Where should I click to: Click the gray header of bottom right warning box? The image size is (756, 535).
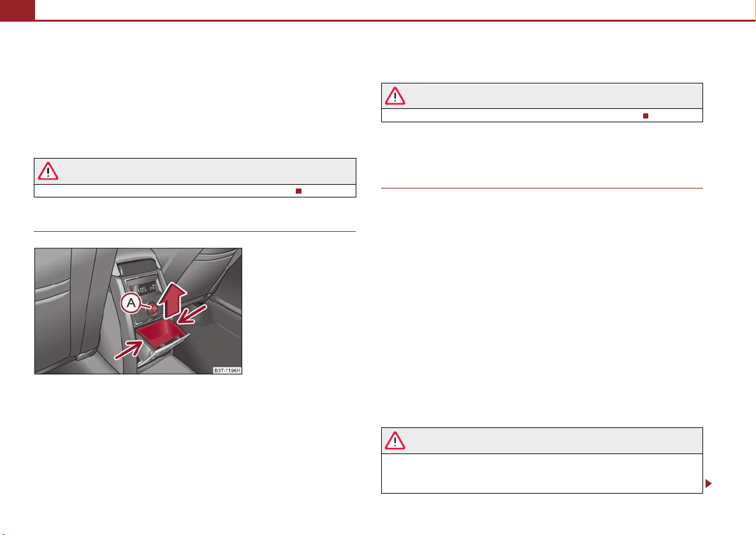(x=542, y=441)
